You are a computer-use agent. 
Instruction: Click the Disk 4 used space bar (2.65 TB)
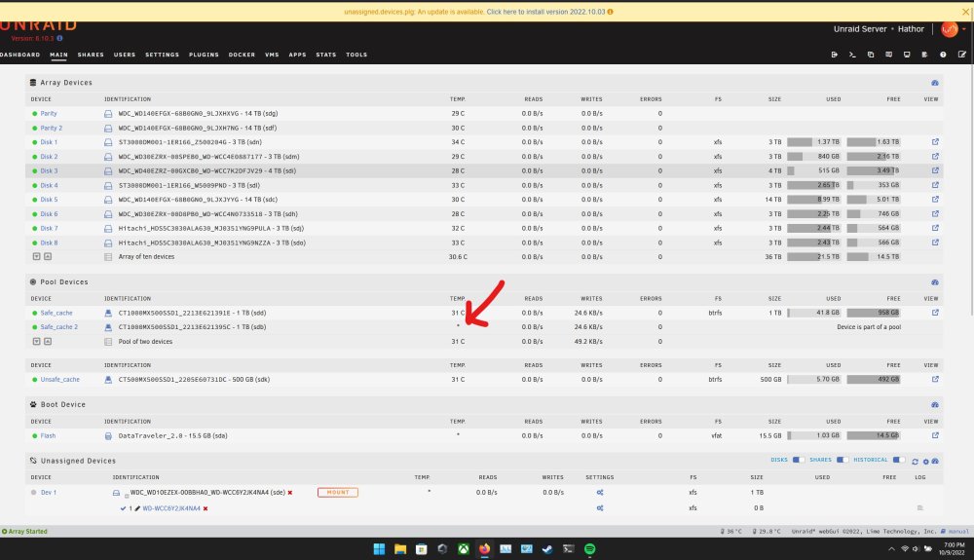pos(813,185)
